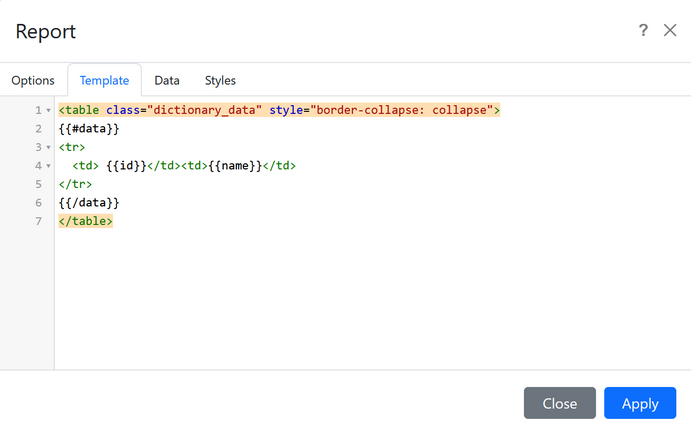This screenshot has height=433, width=691.
Task: Place cursor in the {{id}} placeholder
Action: tap(126, 166)
